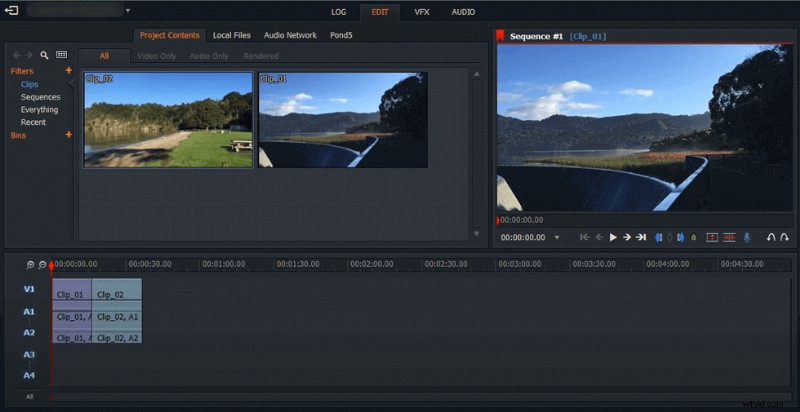
Task: Select the Video Only filter tab
Action: (x=157, y=56)
